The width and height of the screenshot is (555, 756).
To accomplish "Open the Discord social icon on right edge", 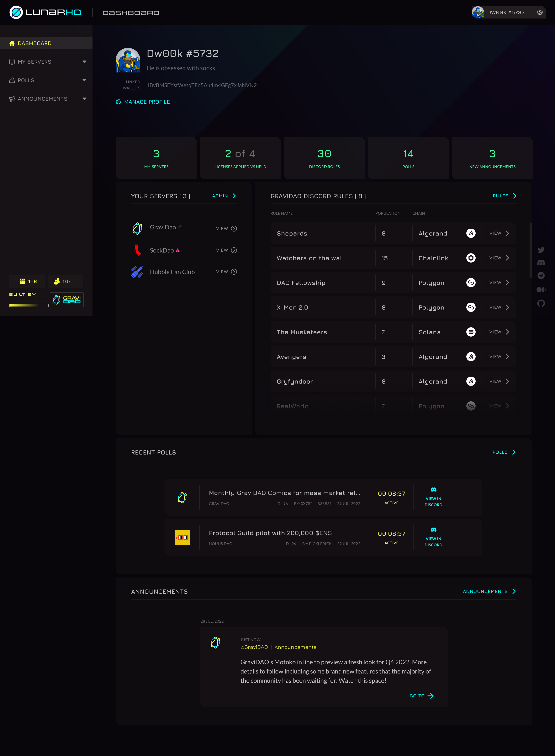I will pyautogui.click(x=541, y=263).
